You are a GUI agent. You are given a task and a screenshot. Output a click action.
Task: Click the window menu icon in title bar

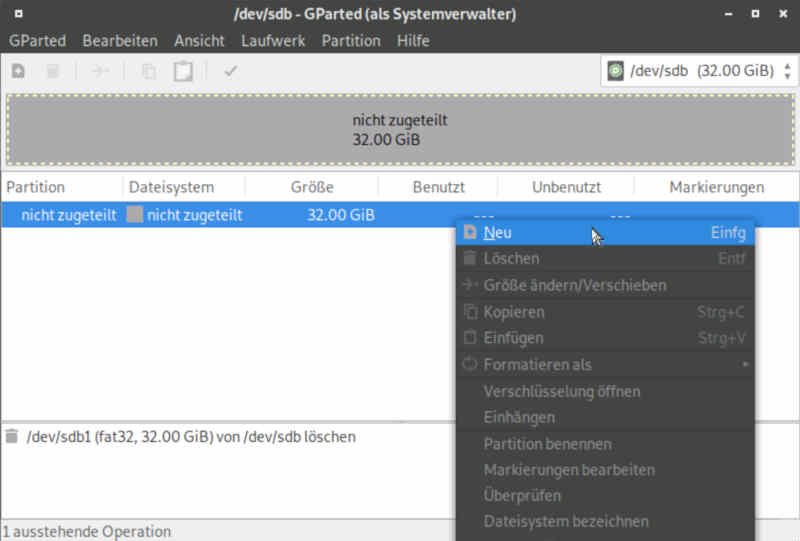[x=19, y=14]
